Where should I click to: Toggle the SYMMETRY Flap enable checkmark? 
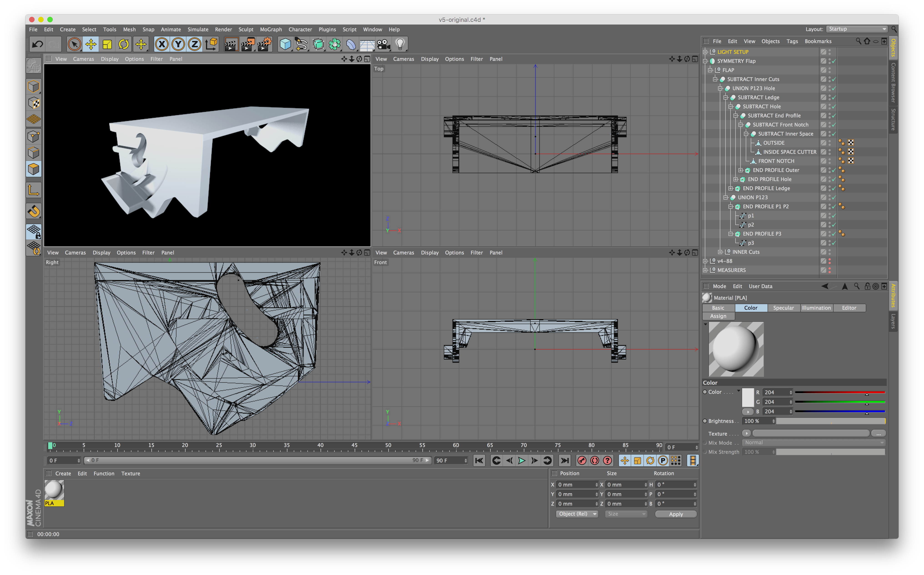pyautogui.click(x=834, y=61)
